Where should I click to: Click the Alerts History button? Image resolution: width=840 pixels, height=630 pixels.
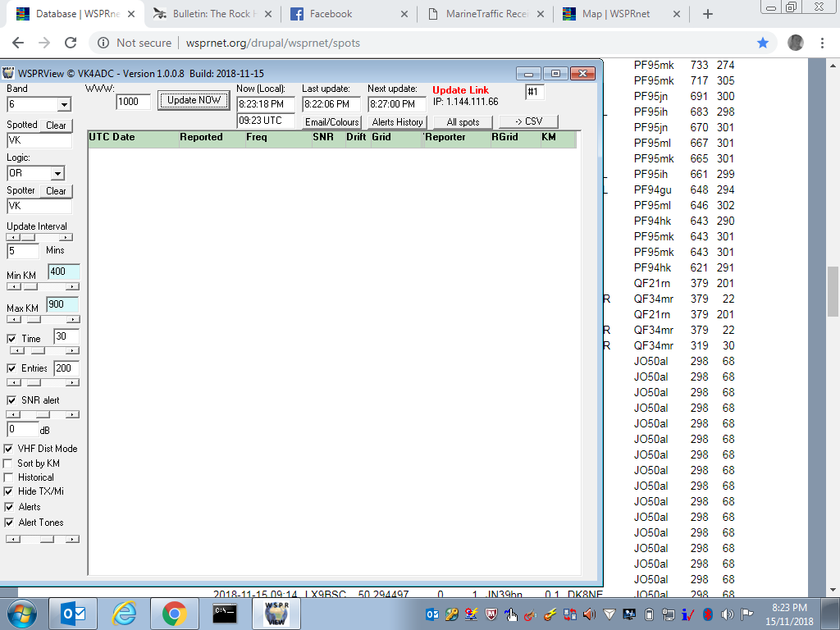point(397,122)
